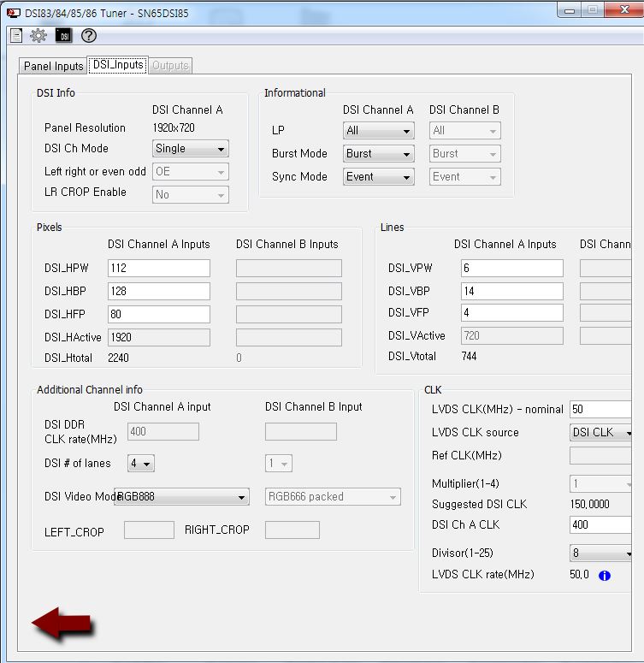Click the RGB666 packed video mode dropdown
Viewport: 644px width, 663px height.
pos(333,497)
